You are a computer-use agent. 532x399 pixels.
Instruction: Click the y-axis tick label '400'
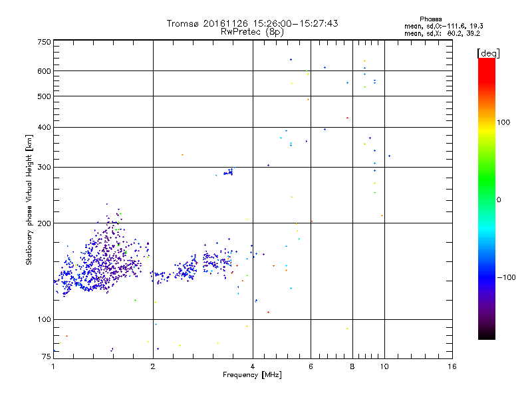[x=44, y=128]
